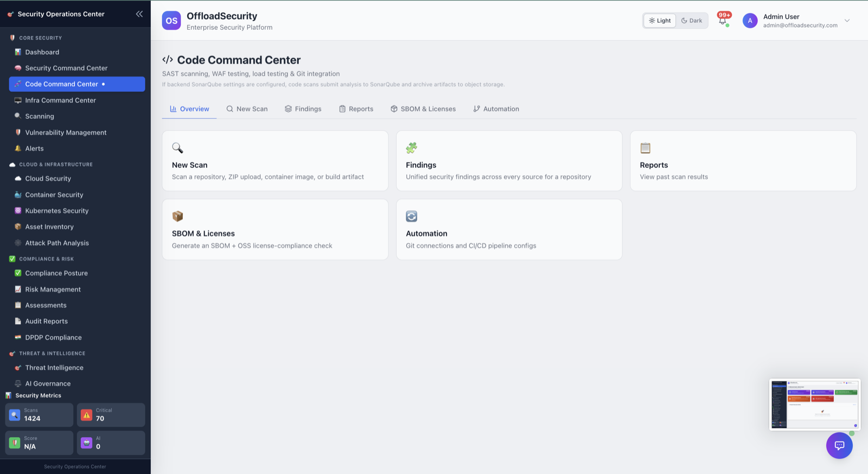Viewport: 868px width, 474px height.
Task: Switch to Light theme
Action: click(660, 21)
